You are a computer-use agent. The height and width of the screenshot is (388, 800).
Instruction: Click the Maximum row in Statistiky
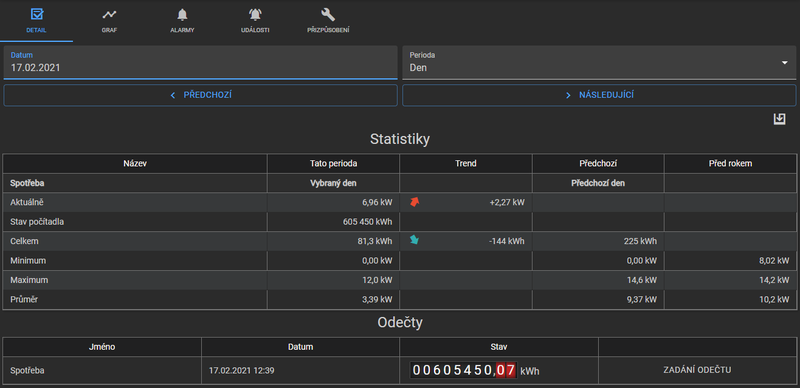click(x=399, y=280)
